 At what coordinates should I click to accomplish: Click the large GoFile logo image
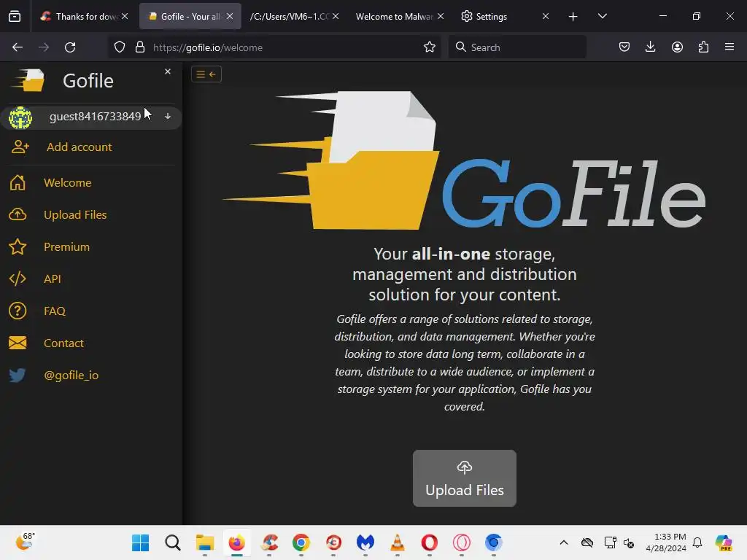pyautogui.click(x=465, y=160)
